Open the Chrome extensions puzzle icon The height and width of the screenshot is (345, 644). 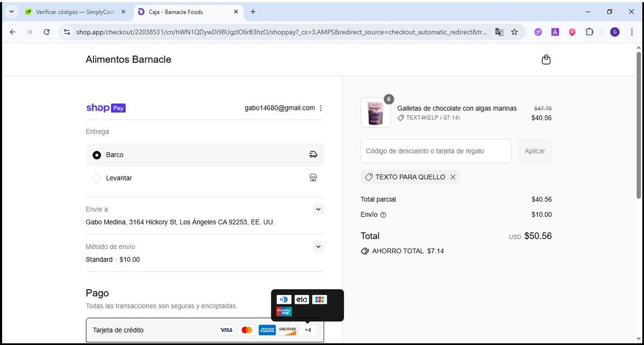(589, 32)
